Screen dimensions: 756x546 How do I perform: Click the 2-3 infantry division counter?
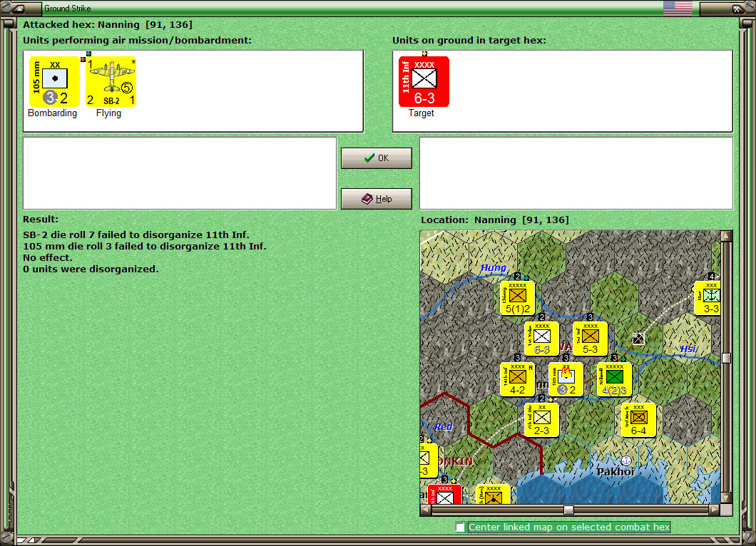coord(541,420)
